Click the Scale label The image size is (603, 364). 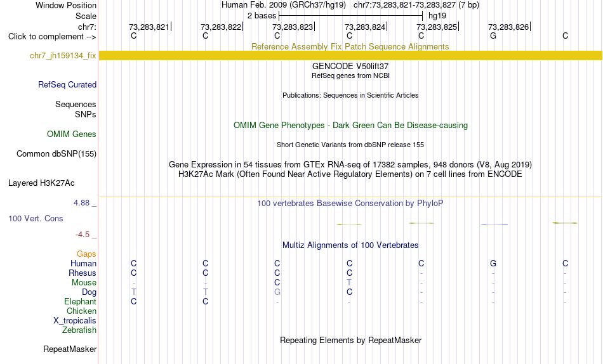(x=86, y=16)
